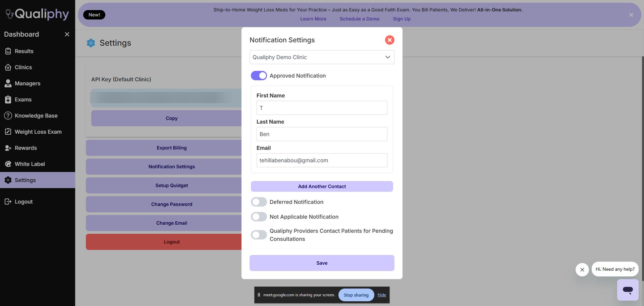The width and height of the screenshot is (644, 306).
Task: Disable the Approved Notification toggle
Action: pyautogui.click(x=259, y=76)
